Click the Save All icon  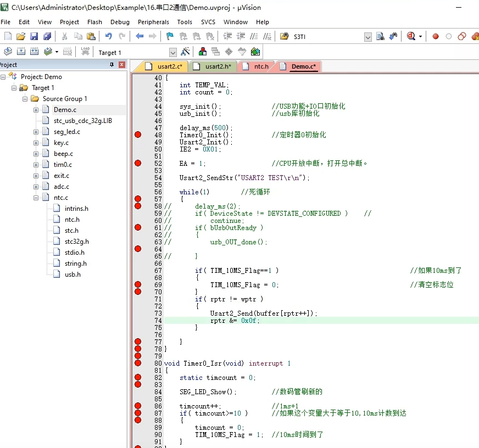47,36
